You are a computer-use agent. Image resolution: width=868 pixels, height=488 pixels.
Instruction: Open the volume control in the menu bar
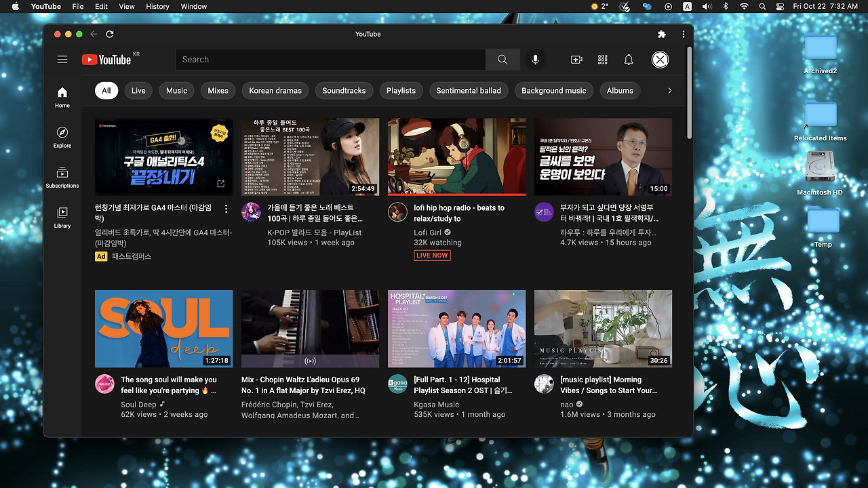coord(707,6)
